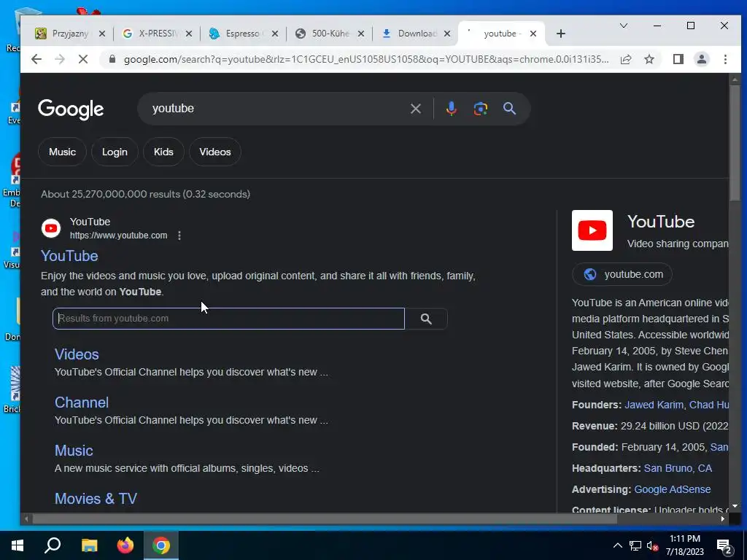Close the Przyjazny tab
747x560 pixels.
point(101,34)
